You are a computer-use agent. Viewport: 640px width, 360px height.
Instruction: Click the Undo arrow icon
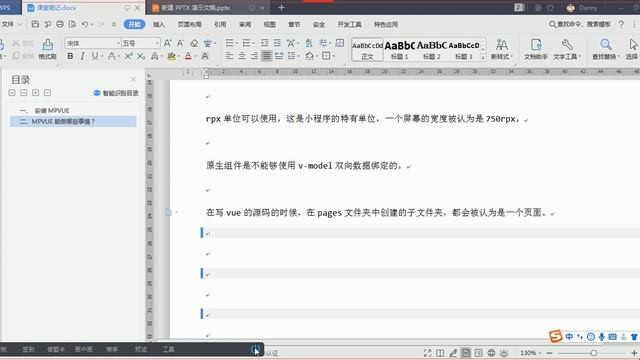[84, 24]
